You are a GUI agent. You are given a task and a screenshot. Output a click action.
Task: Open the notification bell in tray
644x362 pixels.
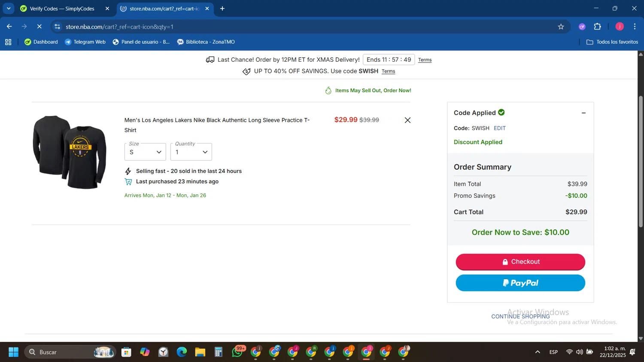633,352
